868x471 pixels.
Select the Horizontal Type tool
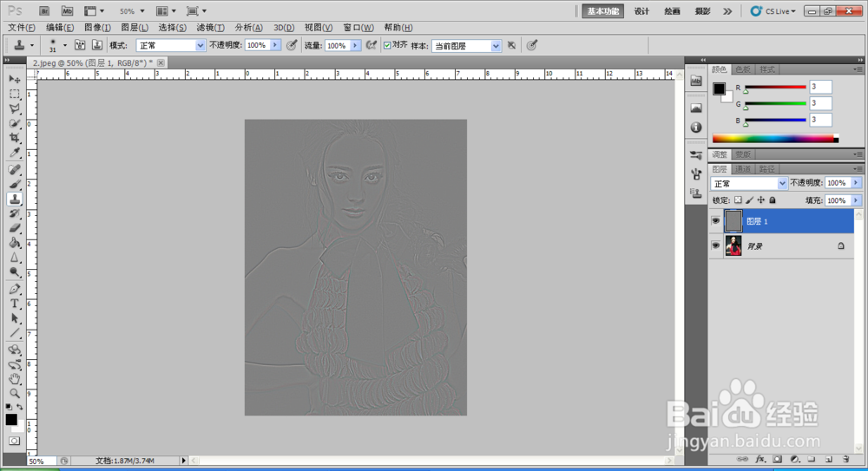15,304
